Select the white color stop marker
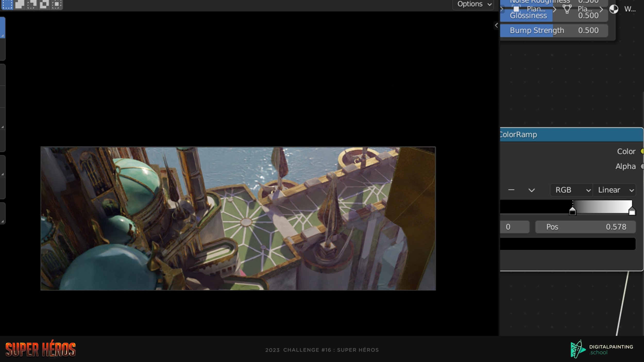Image resolution: width=644 pixels, height=362 pixels. tap(632, 212)
